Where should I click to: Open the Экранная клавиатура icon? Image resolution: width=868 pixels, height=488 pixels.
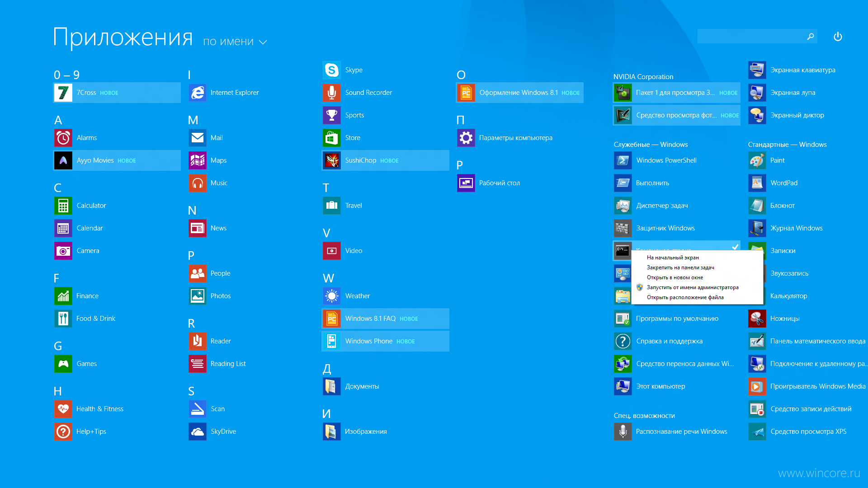[757, 70]
